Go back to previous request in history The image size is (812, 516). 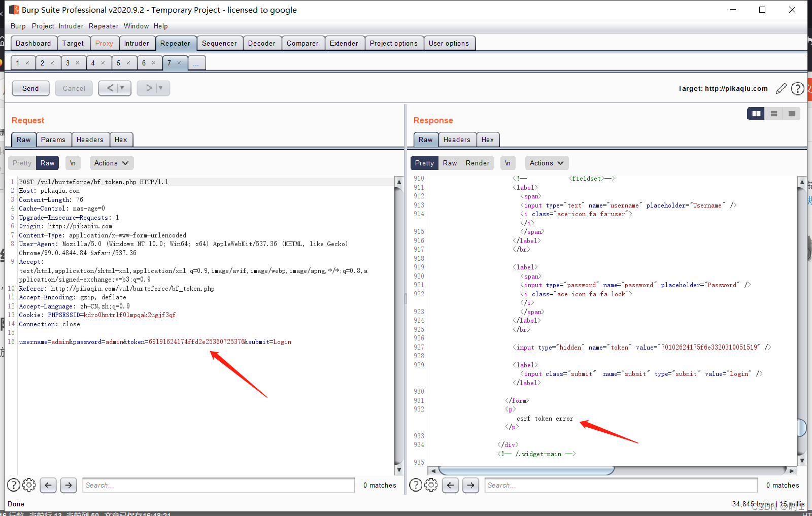tap(109, 88)
